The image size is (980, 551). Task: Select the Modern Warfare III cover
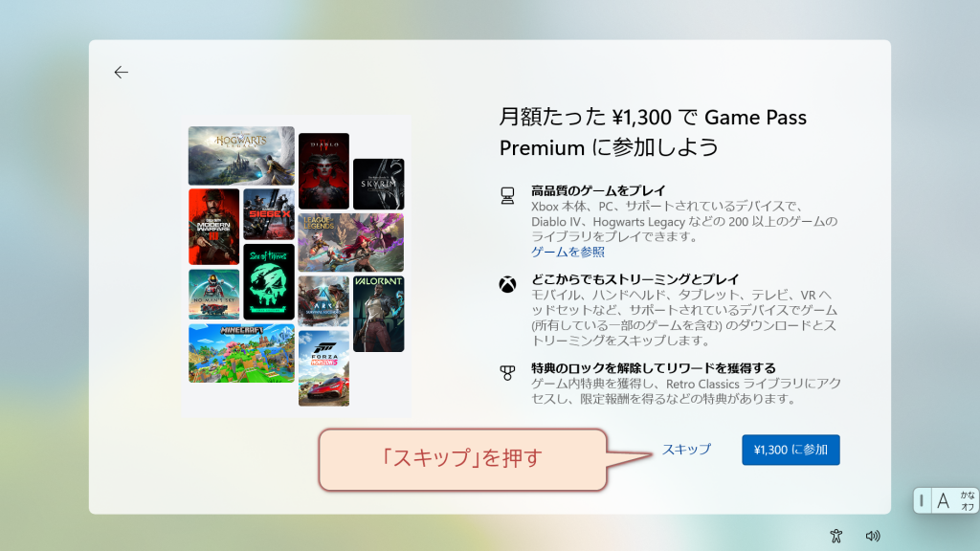(x=213, y=227)
